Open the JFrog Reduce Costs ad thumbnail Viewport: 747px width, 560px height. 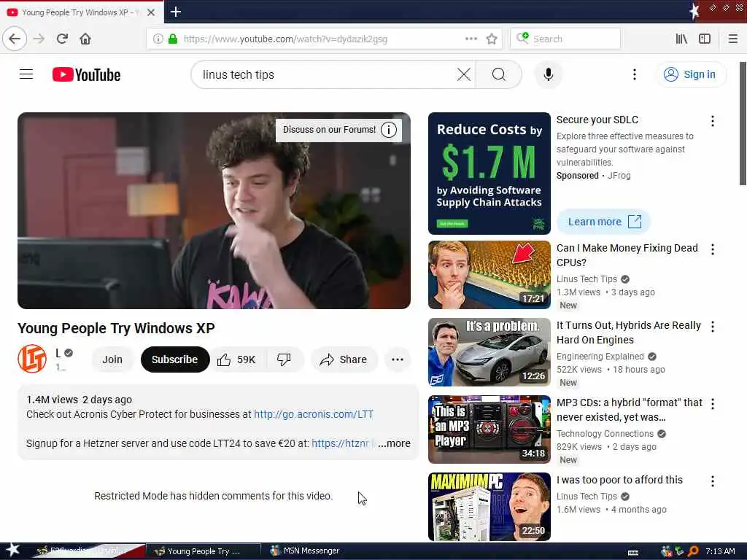(489, 174)
